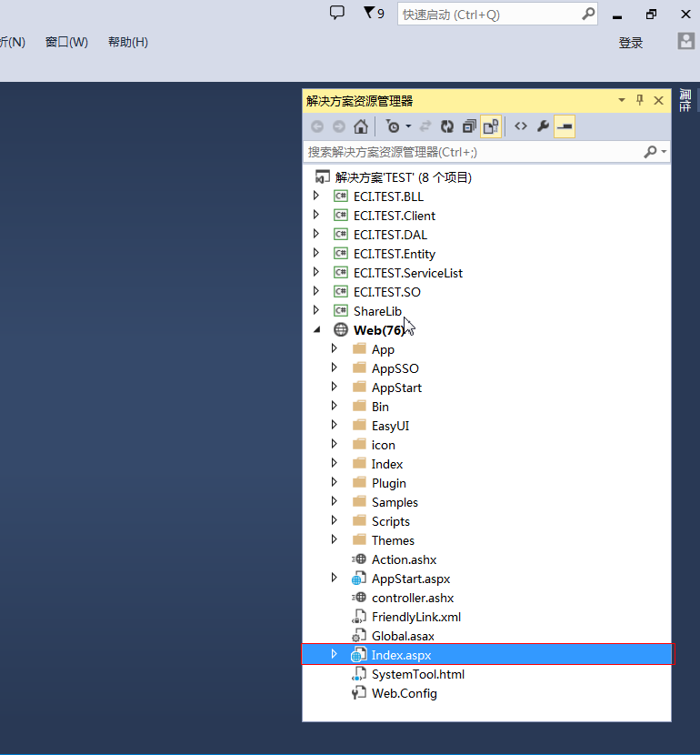Toggle the Preview Selected Items button
This screenshot has height=755, width=700.
pyautogui.click(x=565, y=126)
